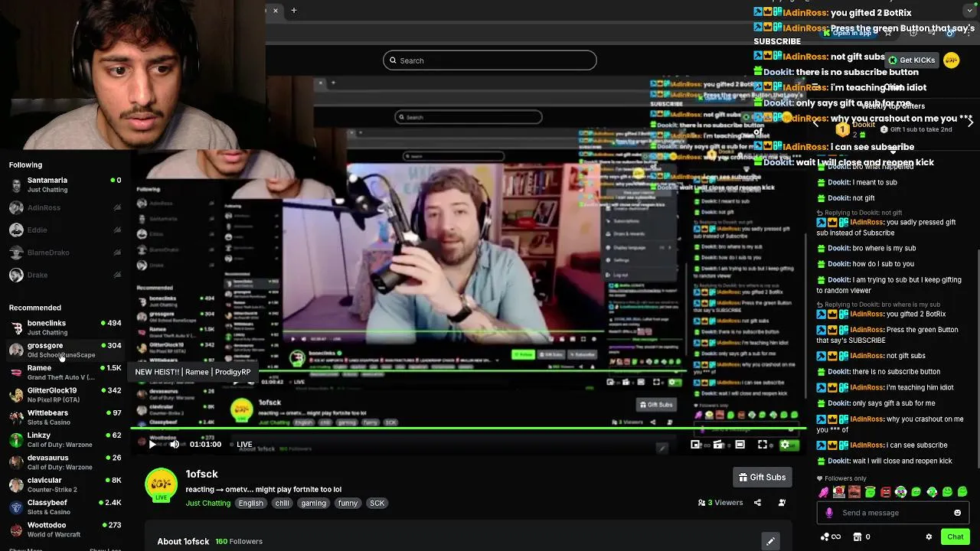Image resolution: width=980 pixels, height=551 pixels.
Task: Open the emoji picker smiley icon
Action: 957,513
